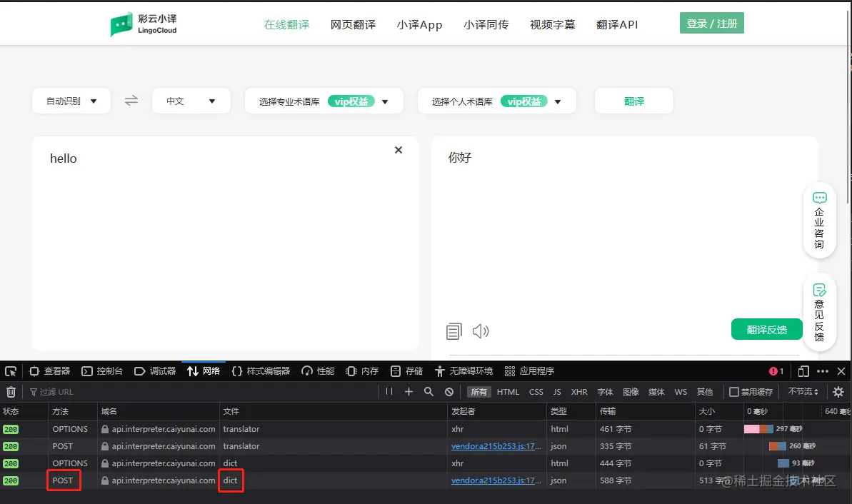Toggle request blocking with the block icon

tap(448, 391)
